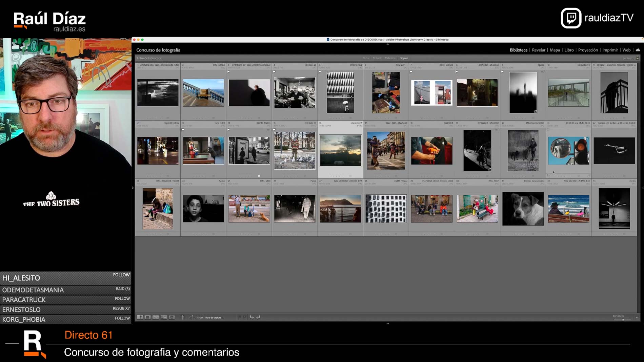Toggle the library filter lock icon
Image resolution: width=644 pixels, height=362 pixels.
tap(638, 58)
